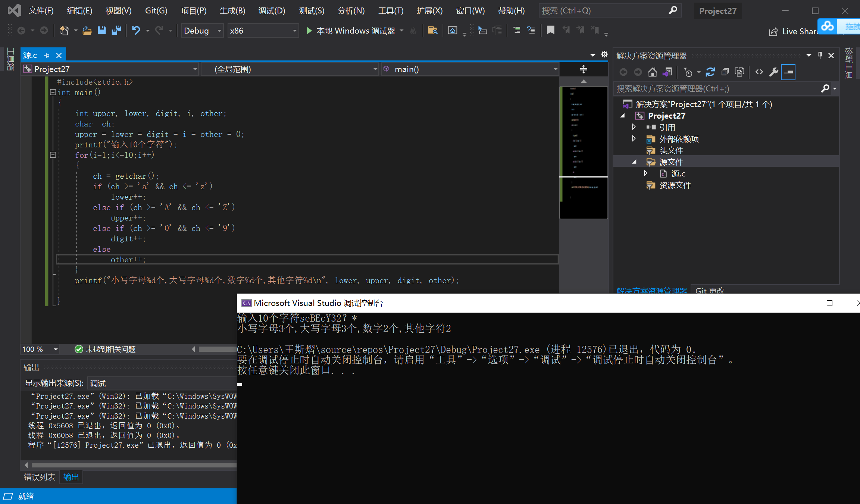This screenshot has width=860, height=504.
Task: Click the Find in Files toolbar icon
Action: click(432, 30)
